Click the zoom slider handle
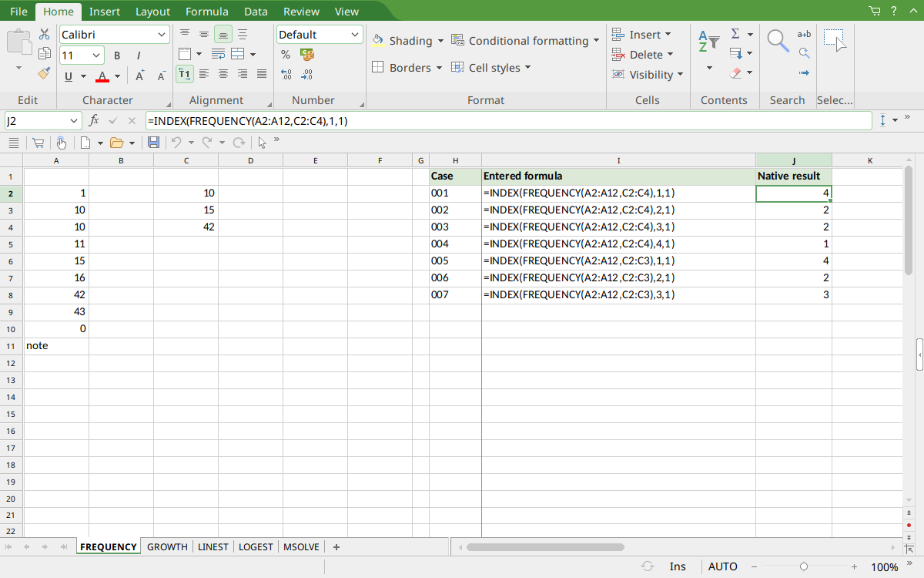This screenshot has height=578, width=924. pos(804,566)
